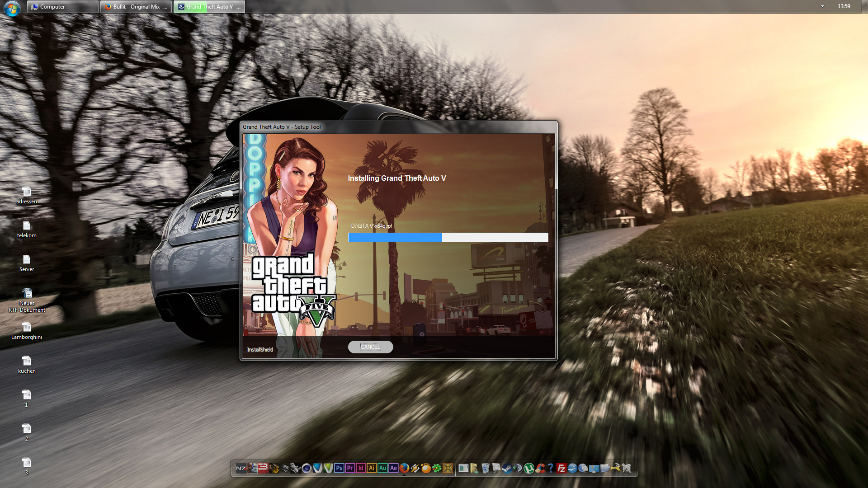Launch Adobe Audition from the dock
This screenshot has height=488, width=868.
(x=382, y=468)
